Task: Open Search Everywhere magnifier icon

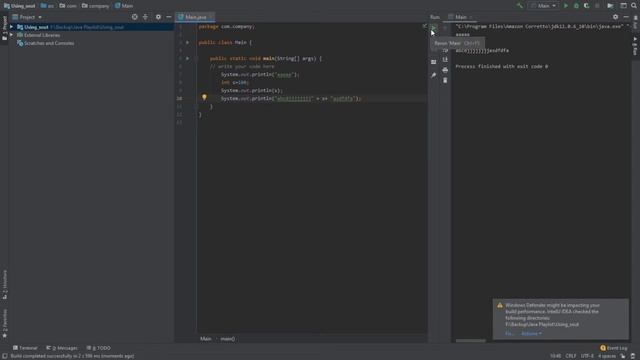Action: (634, 6)
